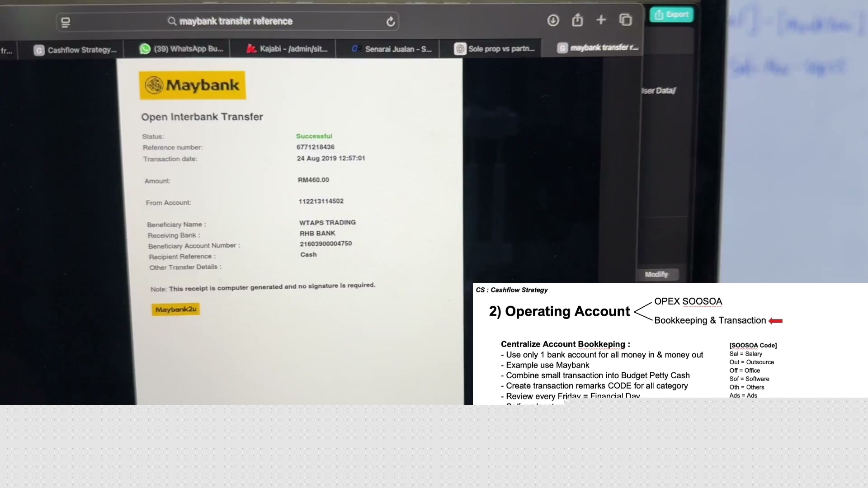
Task: Click the WhatsApp icon on its tab
Action: [x=145, y=49]
